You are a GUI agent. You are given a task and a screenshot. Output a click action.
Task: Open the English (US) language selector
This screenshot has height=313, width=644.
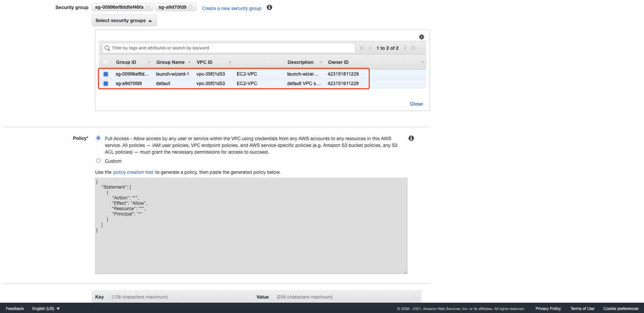pos(46,309)
